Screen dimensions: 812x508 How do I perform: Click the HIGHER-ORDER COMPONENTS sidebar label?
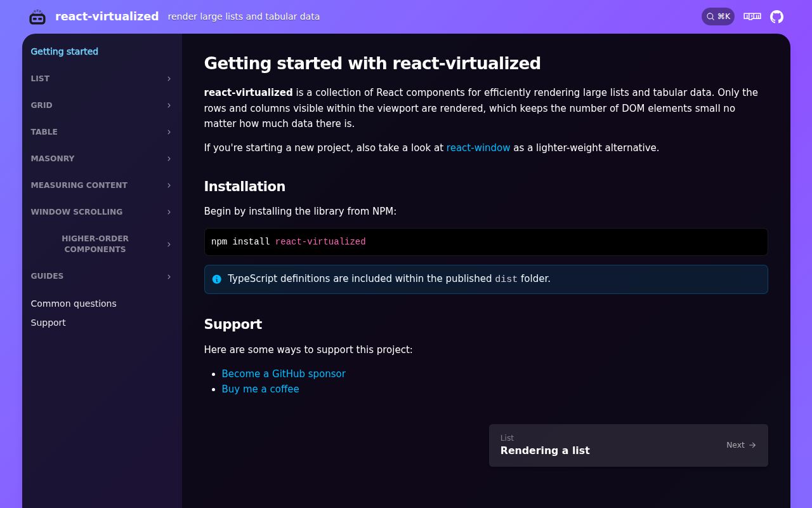(95, 244)
